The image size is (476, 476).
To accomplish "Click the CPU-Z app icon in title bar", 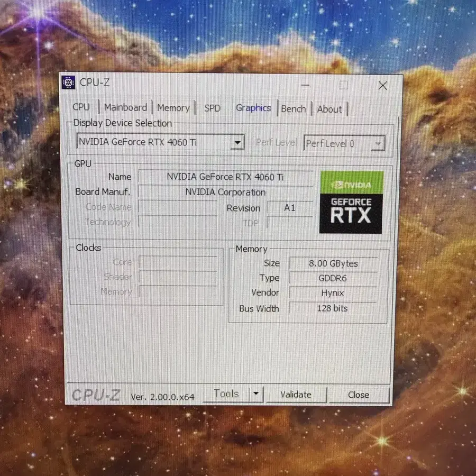I will coord(68,83).
